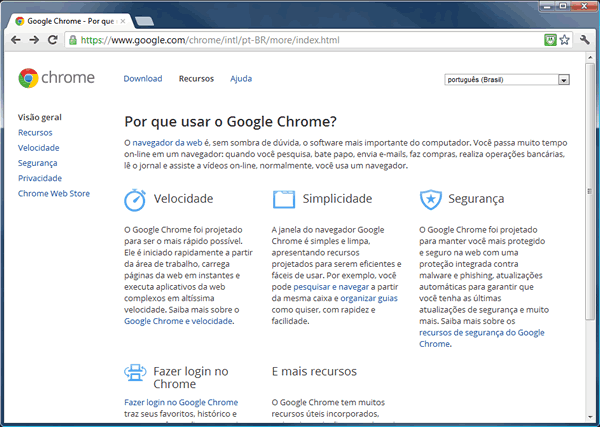
Task: Reload the page with the refresh icon
Action: 52,39
